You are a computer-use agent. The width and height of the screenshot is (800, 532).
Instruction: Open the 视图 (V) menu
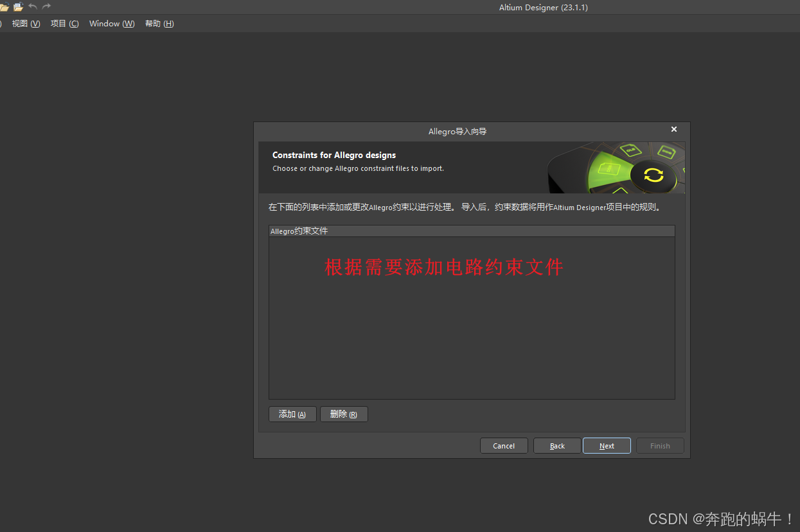pos(26,24)
